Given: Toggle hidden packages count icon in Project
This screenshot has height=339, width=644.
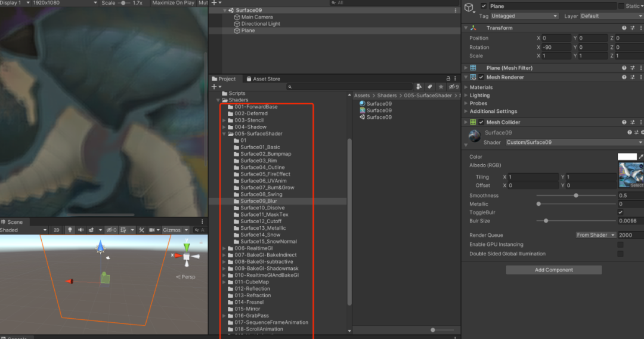Looking at the screenshot, I should [x=453, y=87].
